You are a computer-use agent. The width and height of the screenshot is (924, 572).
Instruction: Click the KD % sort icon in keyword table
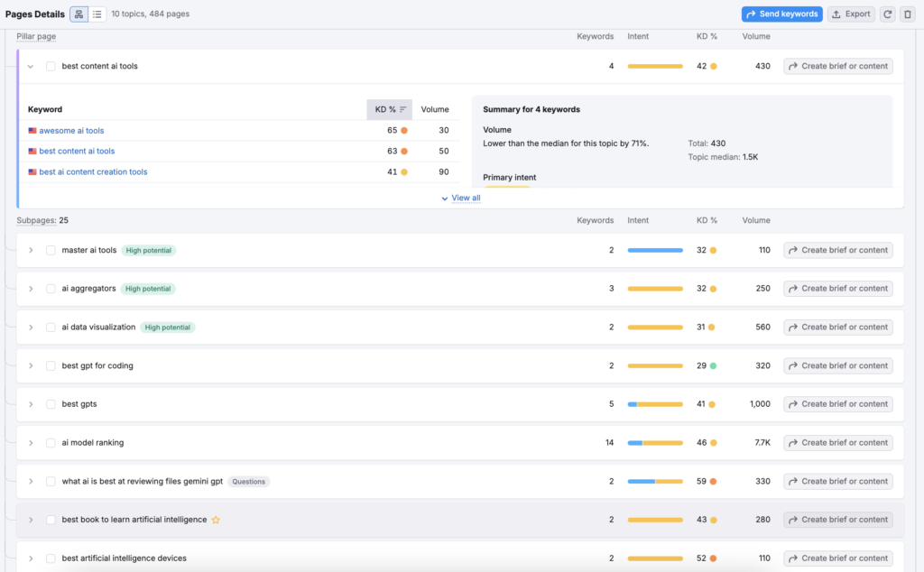[x=403, y=109]
